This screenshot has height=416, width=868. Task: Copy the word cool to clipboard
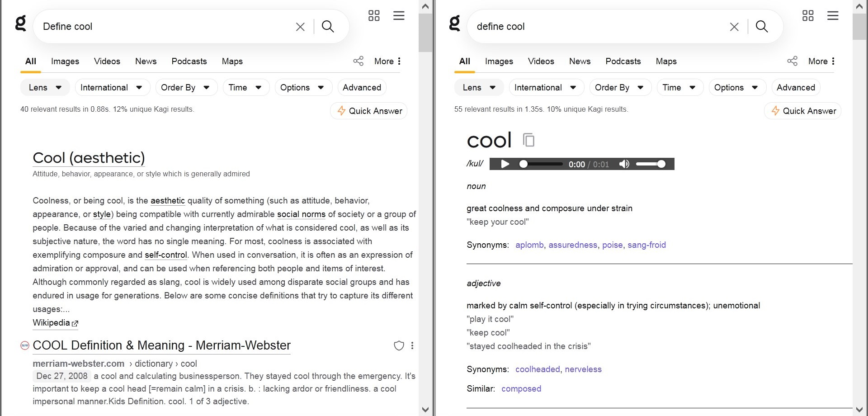pos(529,140)
